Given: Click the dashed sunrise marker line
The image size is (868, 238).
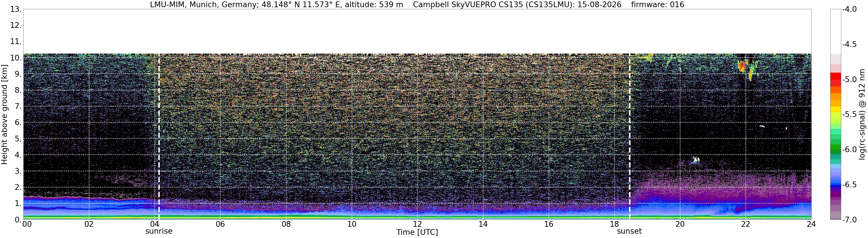Looking at the screenshot, I should (x=159, y=137).
